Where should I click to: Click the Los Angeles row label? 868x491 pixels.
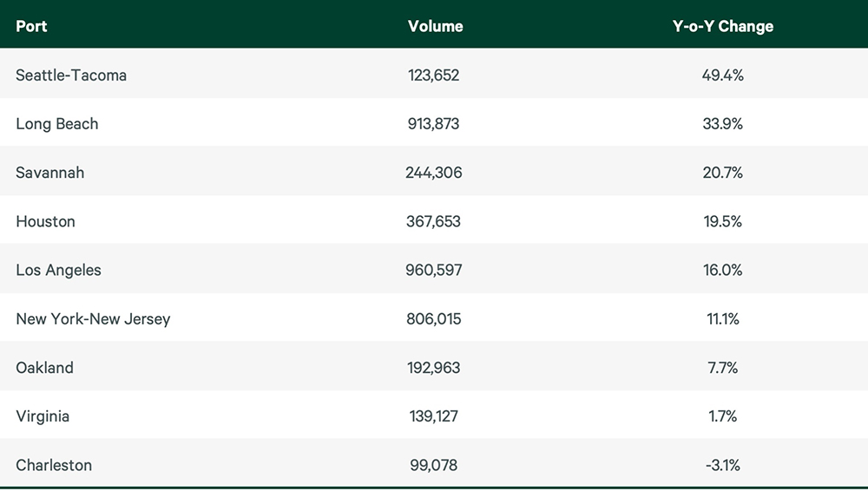point(58,270)
